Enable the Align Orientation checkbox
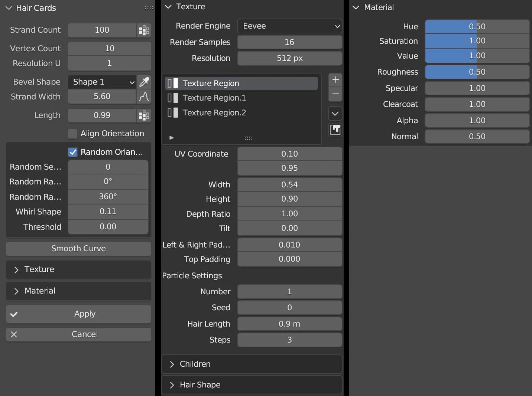This screenshot has width=532, height=396. point(72,134)
